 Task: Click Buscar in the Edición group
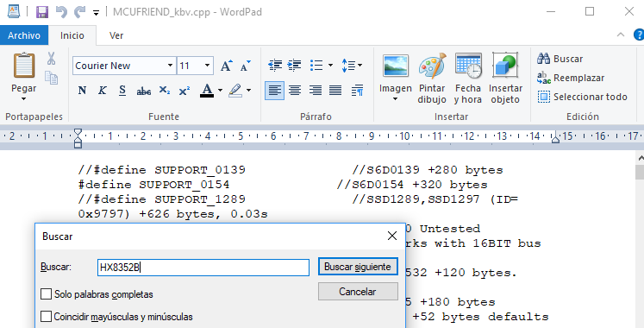point(560,59)
